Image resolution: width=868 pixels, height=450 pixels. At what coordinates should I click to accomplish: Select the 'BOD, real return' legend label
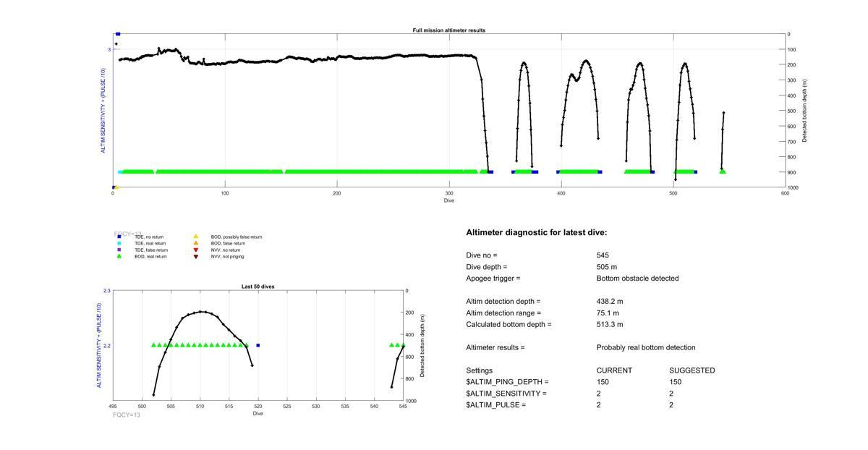(151, 257)
